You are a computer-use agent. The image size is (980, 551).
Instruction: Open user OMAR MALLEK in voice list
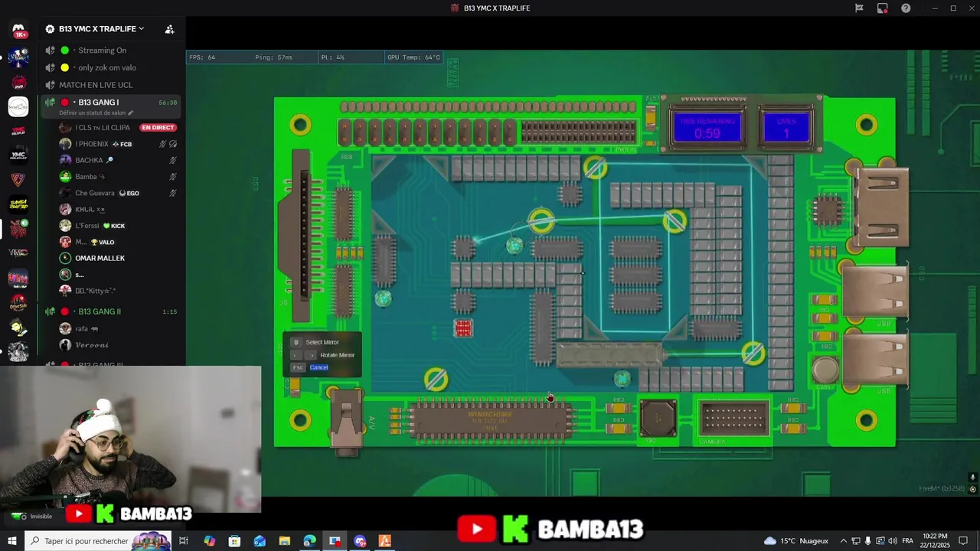tap(119, 258)
